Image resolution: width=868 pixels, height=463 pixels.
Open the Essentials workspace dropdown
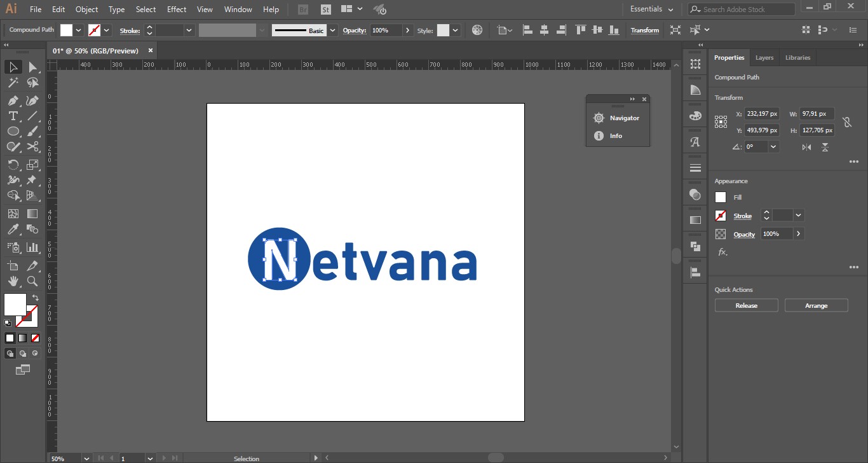click(651, 10)
